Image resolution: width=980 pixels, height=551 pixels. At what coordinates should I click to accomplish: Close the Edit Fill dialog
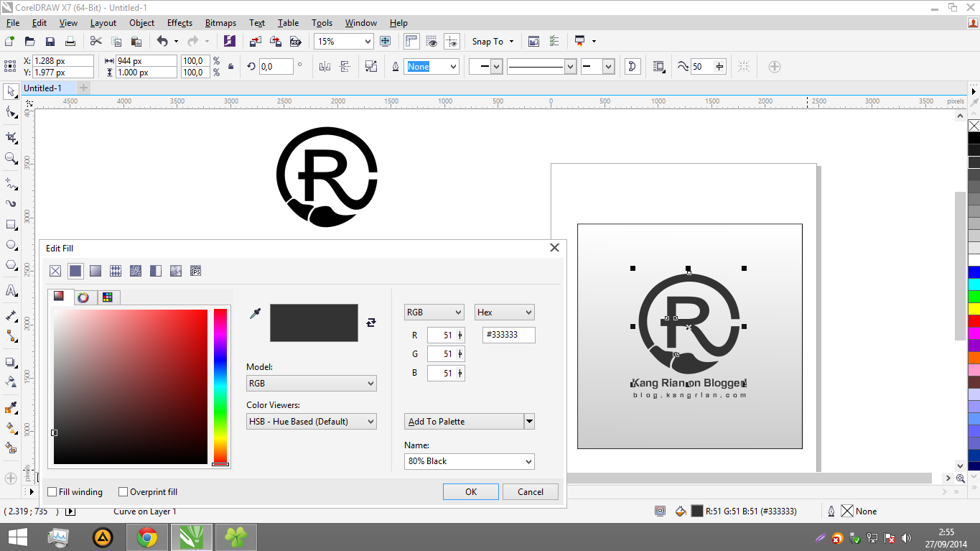(554, 248)
